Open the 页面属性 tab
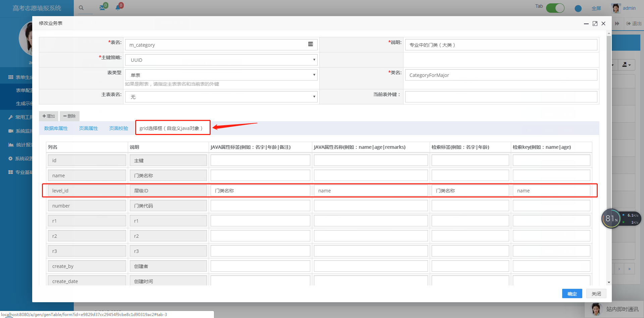Screen dimensions: 644x318 [x=89, y=128]
